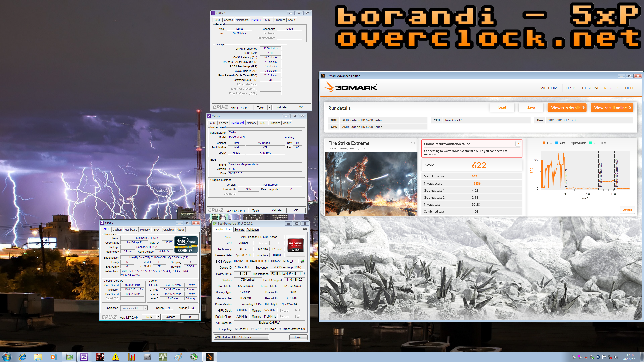
Task: Open the HELP menu in 3DMark
Action: [630, 88]
